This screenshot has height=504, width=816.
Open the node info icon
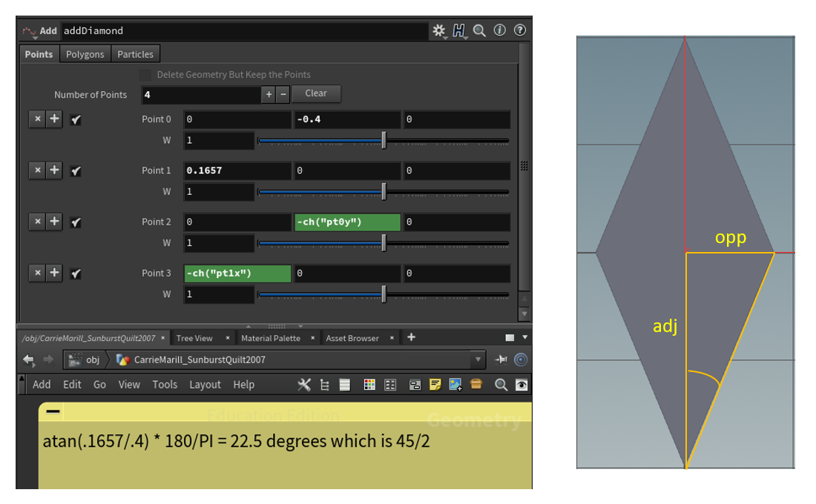(x=500, y=30)
